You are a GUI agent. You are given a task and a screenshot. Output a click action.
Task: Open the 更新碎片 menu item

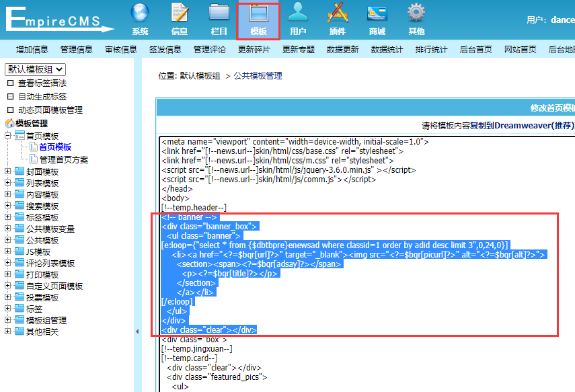(x=254, y=50)
